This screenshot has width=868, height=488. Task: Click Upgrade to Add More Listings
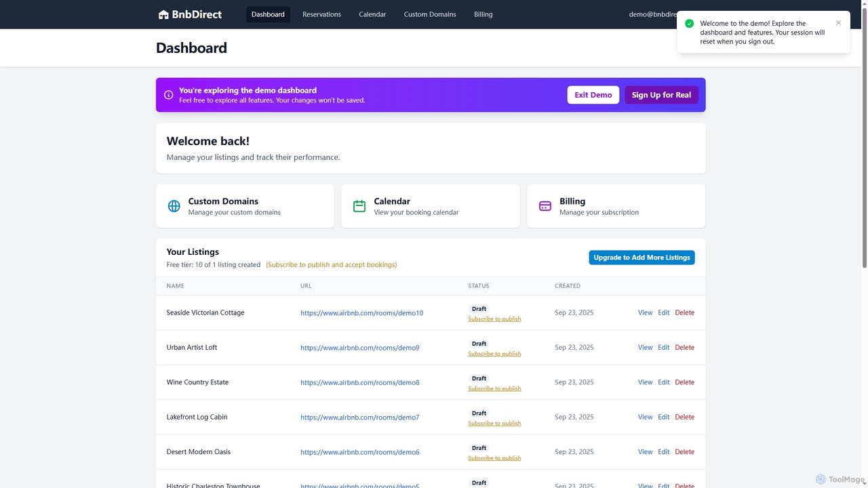642,258
